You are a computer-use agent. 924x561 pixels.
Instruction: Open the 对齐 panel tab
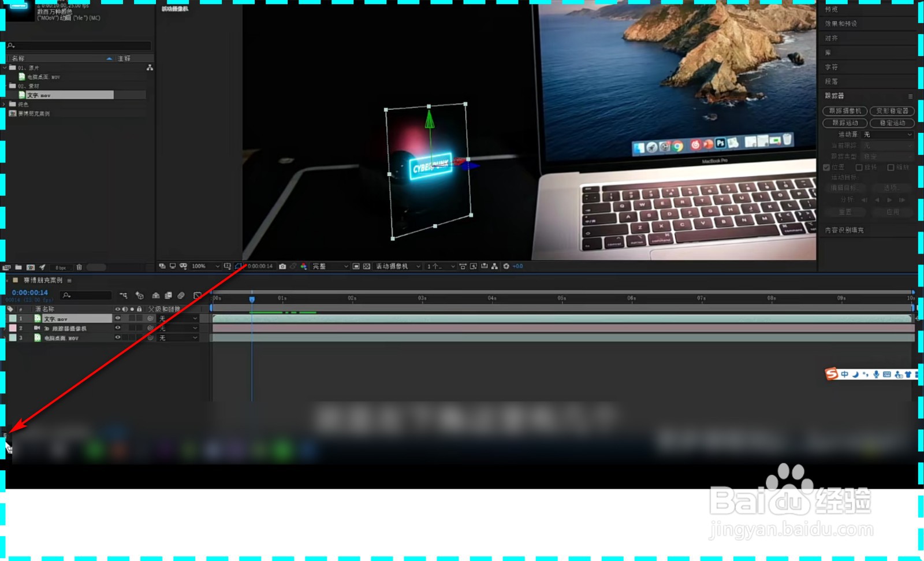(831, 38)
